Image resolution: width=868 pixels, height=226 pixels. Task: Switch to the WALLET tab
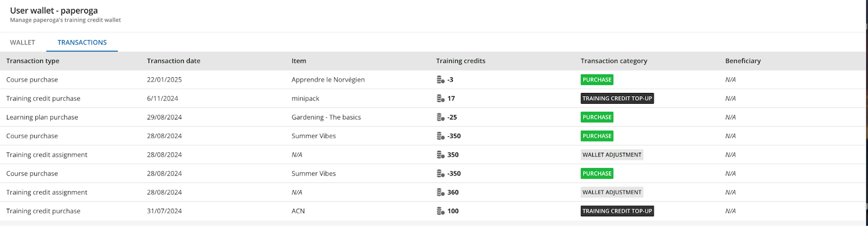pos(22,42)
